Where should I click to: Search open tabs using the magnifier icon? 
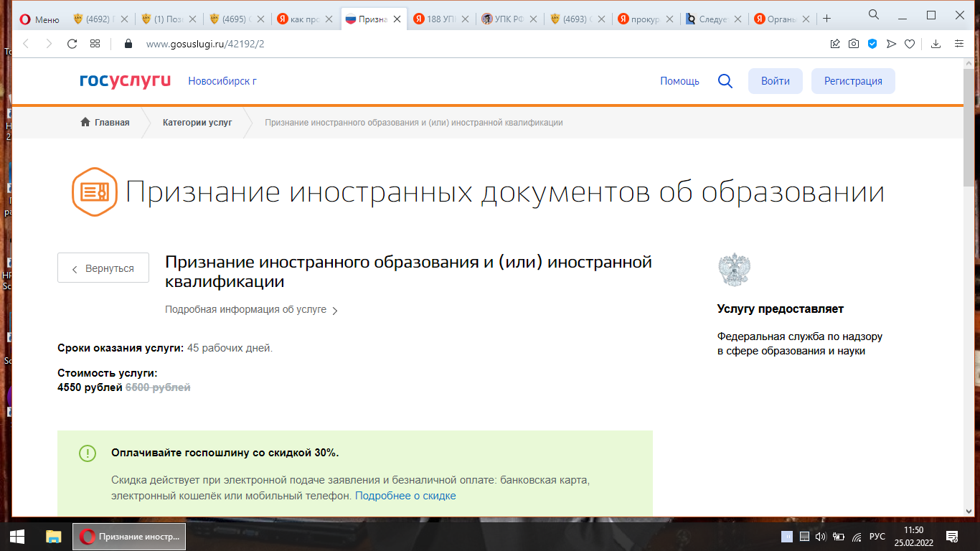[x=874, y=14]
